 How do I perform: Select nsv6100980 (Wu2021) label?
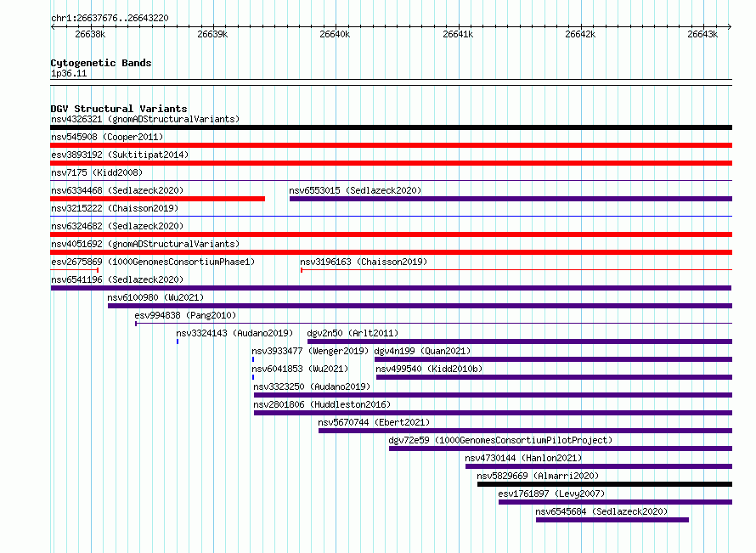(x=155, y=297)
